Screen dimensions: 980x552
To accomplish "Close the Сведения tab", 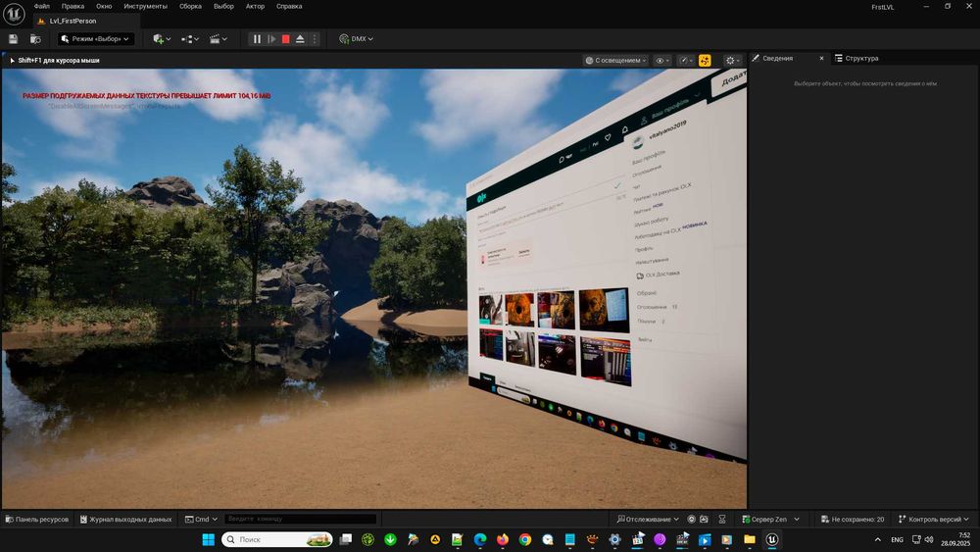I will click(x=821, y=58).
